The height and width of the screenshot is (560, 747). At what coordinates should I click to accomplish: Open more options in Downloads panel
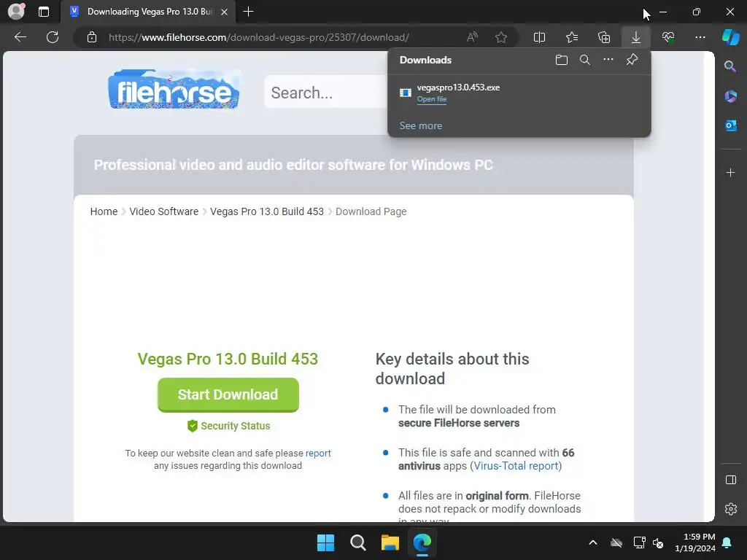click(608, 60)
